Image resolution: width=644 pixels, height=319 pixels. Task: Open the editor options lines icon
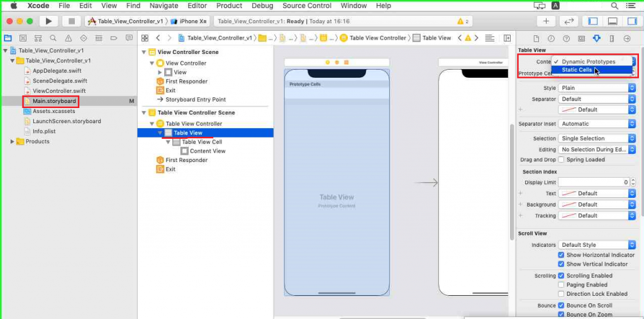pos(489,38)
